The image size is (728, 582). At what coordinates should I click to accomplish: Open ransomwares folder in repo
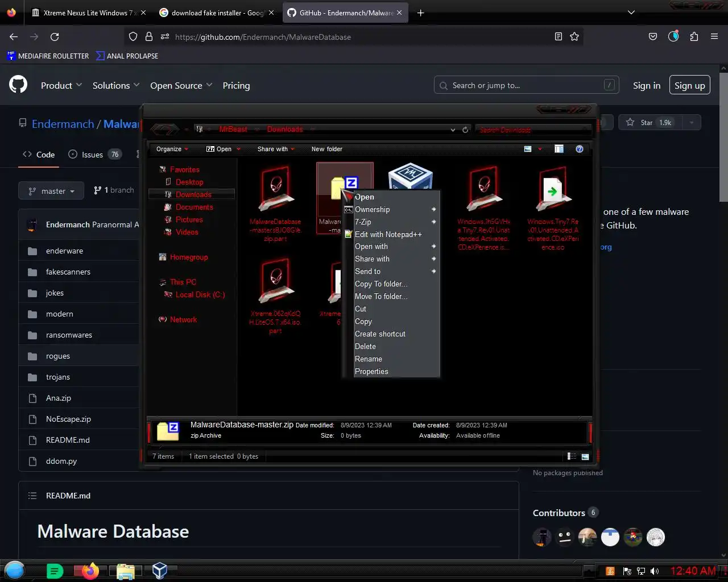pos(69,335)
